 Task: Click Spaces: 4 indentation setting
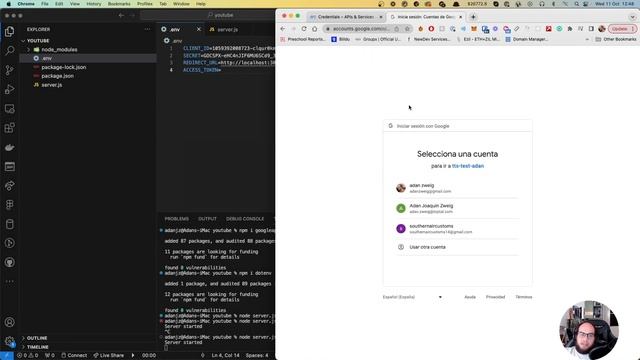click(257, 355)
